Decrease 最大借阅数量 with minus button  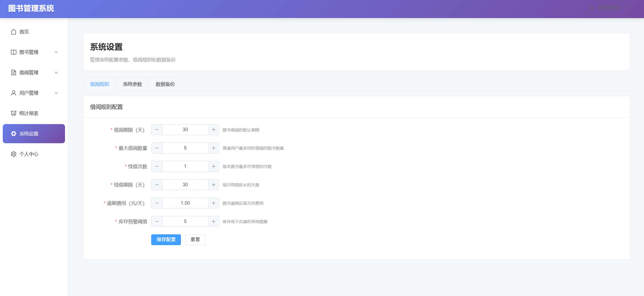157,148
